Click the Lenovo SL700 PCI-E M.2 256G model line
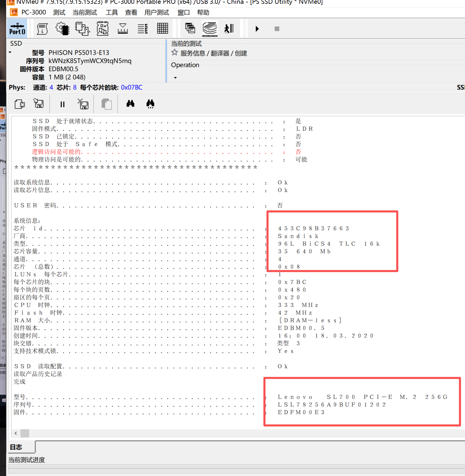Image resolution: width=465 pixels, height=476 pixels. (362, 397)
